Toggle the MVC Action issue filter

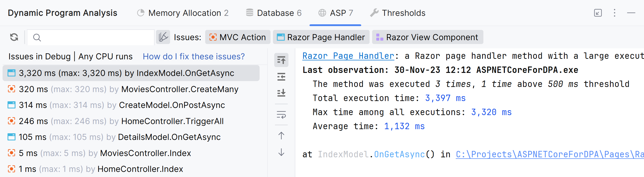(x=238, y=37)
